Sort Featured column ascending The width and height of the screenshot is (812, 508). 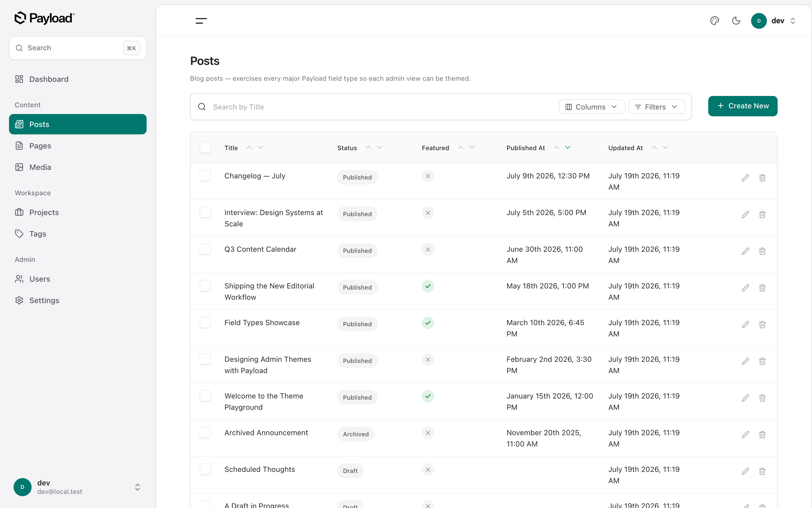(461, 148)
